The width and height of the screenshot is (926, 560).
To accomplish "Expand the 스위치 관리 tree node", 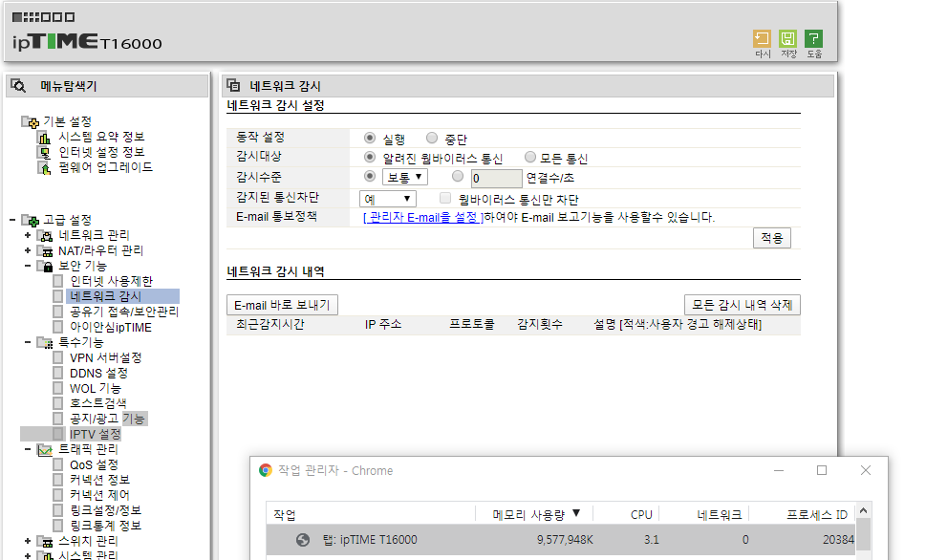I will [28, 541].
